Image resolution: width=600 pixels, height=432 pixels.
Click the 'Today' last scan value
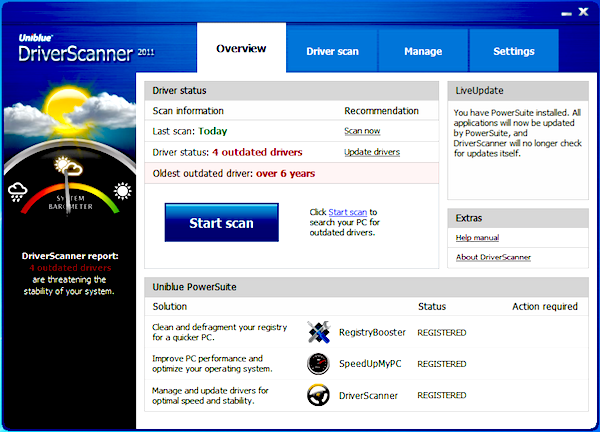[213, 131]
